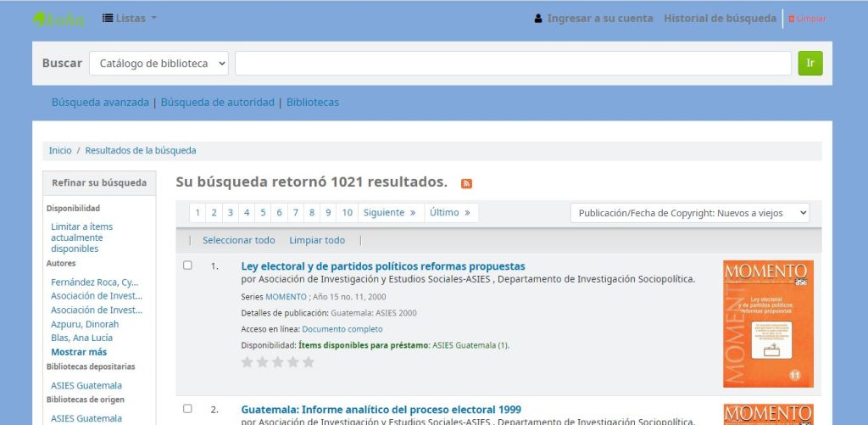Expand the Catálogo de biblioteca selector

click(x=159, y=64)
